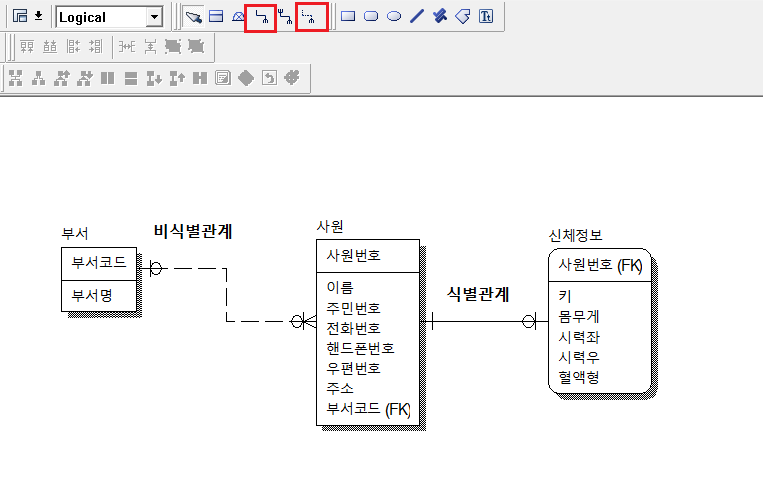
Task: Click the two horizontal rows layout icon
Action: [x=130, y=78]
